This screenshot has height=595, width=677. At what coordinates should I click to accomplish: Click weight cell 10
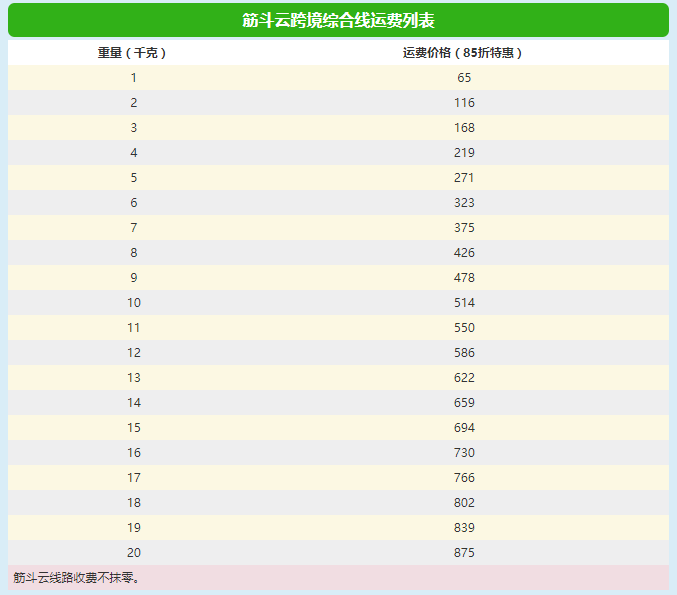134,303
